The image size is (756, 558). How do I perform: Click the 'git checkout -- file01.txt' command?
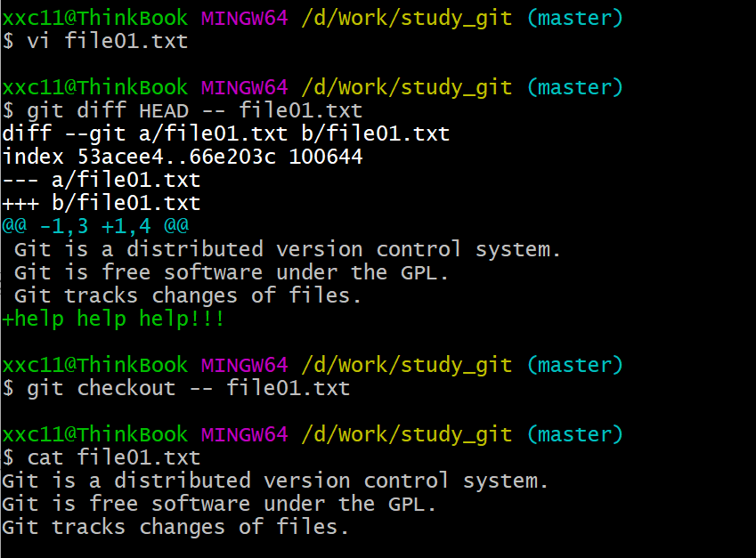(186, 388)
